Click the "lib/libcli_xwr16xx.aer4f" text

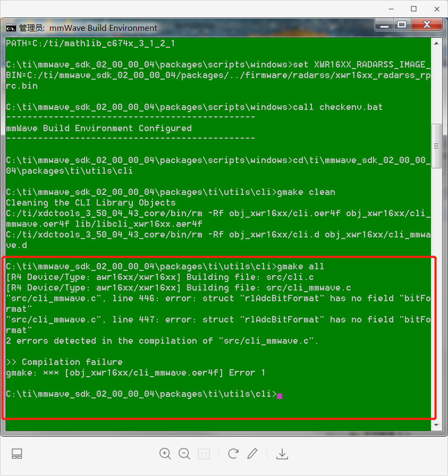(139, 224)
